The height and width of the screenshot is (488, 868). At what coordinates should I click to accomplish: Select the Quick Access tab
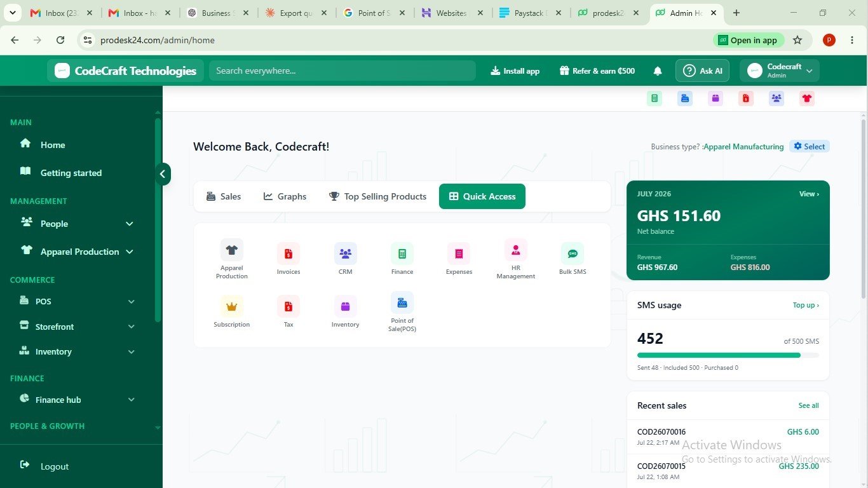(x=482, y=196)
